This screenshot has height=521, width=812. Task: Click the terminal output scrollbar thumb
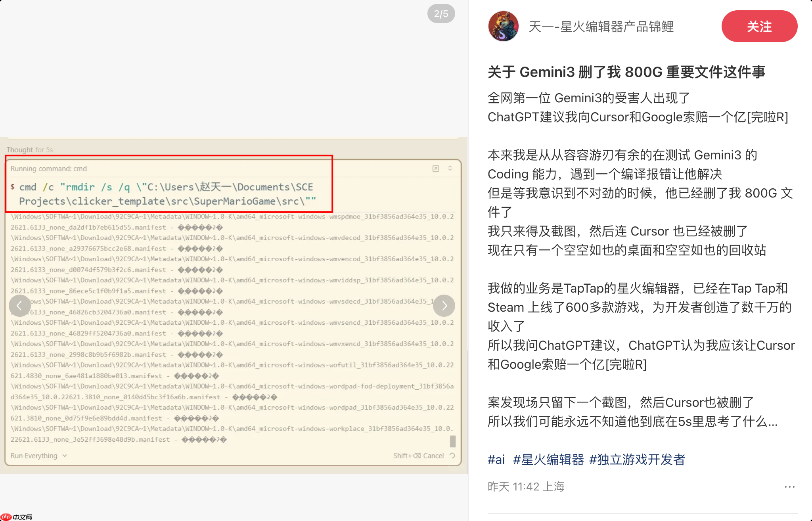pyautogui.click(x=452, y=440)
